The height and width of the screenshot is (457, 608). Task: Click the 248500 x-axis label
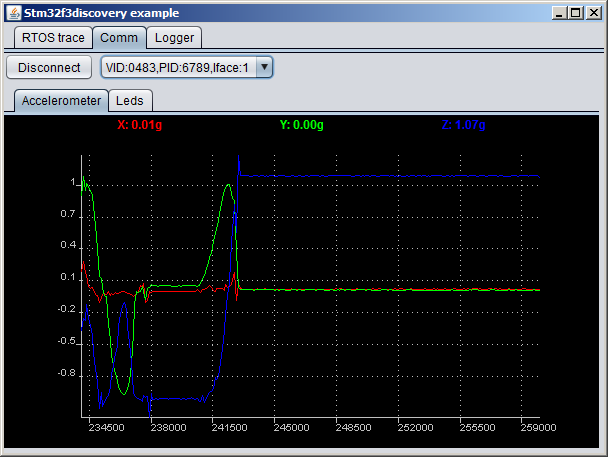pos(353,428)
